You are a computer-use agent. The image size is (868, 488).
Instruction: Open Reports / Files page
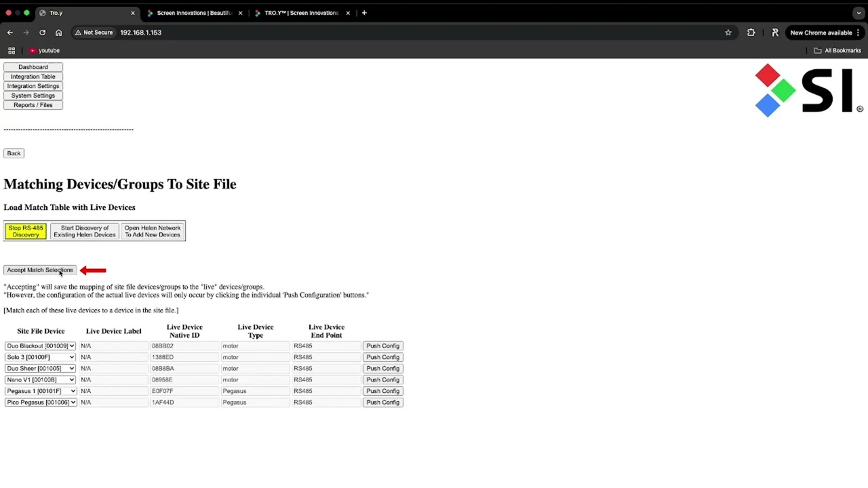(33, 105)
